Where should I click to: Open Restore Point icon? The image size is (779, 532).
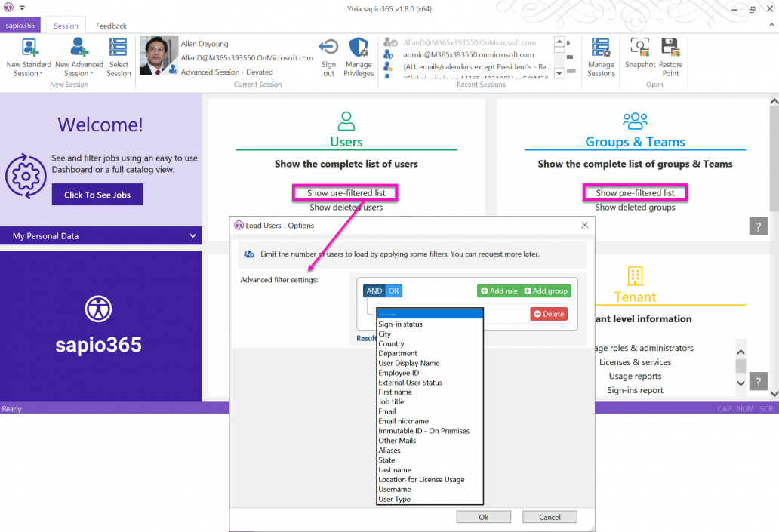tap(670, 47)
